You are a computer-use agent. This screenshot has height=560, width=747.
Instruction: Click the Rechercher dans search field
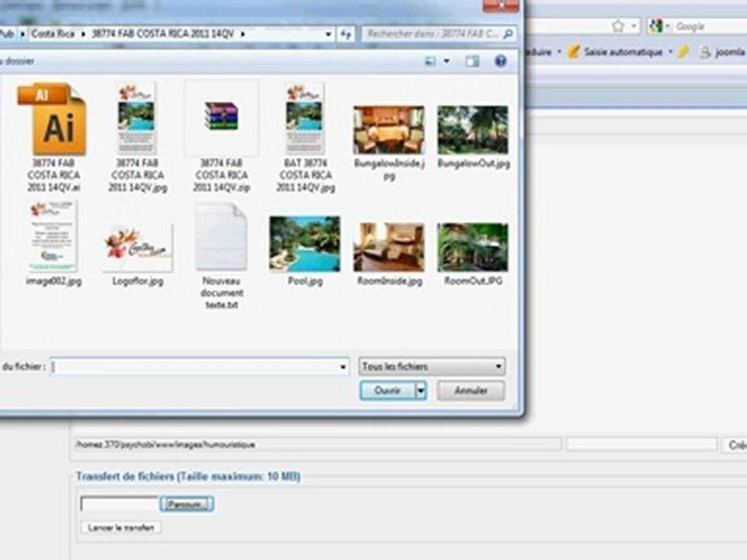(x=431, y=33)
